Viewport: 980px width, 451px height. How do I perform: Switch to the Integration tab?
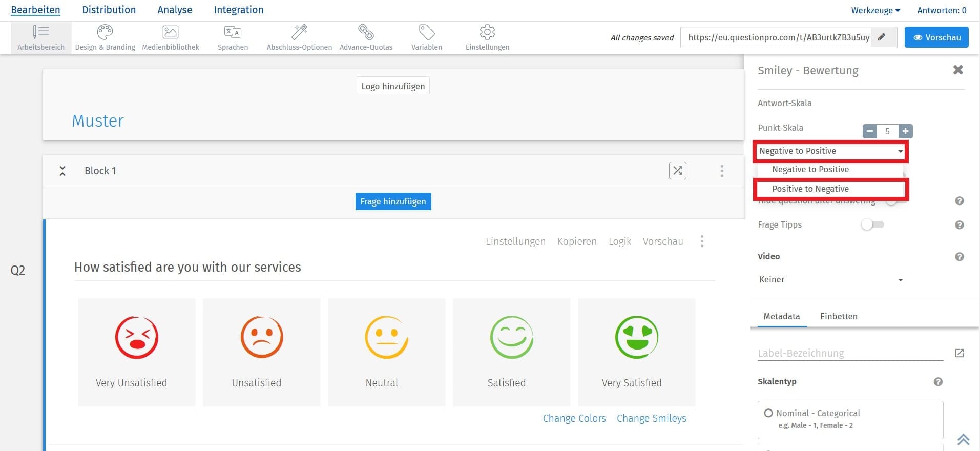coord(239,10)
